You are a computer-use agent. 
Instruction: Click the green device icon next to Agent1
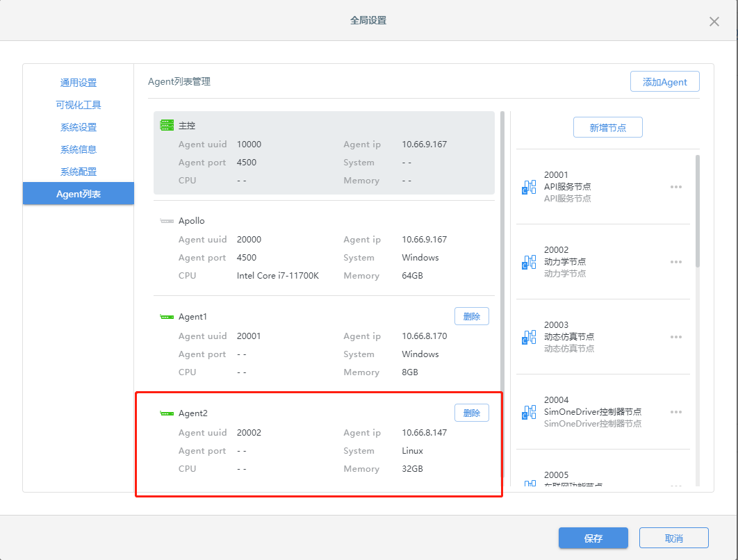(x=166, y=317)
